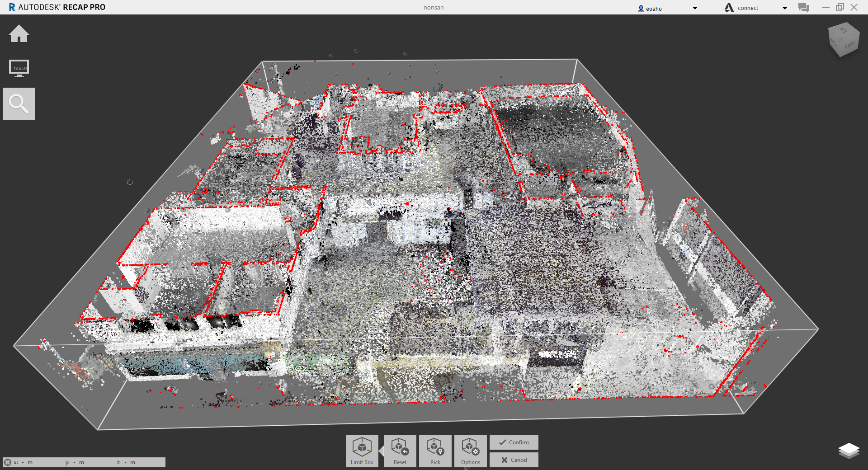868x470 pixels.
Task: Cancel the limit box edit
Action: coord(514,460)
